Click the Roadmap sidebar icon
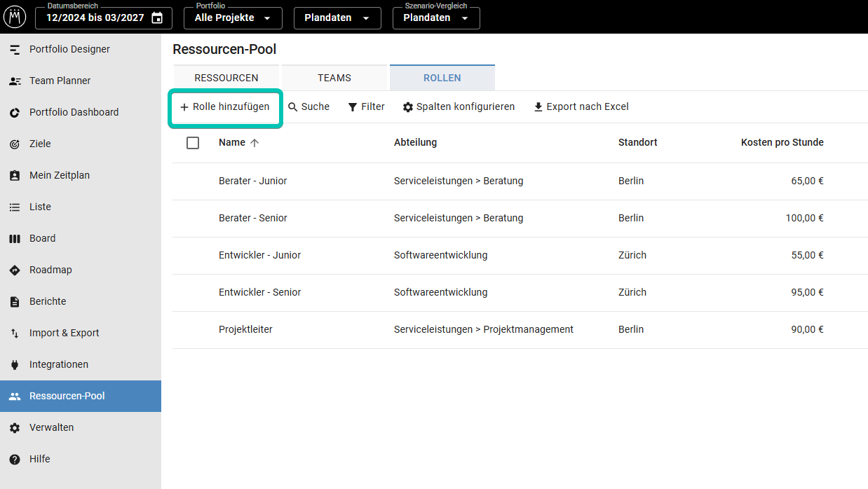The height and width of the screenshot is (489, 868). click(15, 270)
